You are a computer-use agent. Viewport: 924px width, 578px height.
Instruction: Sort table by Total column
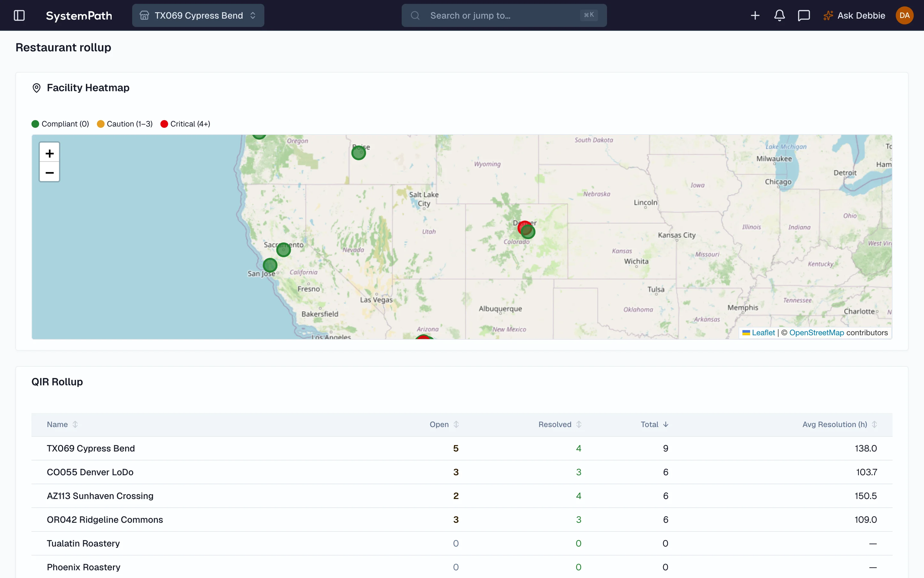point(654,424)
